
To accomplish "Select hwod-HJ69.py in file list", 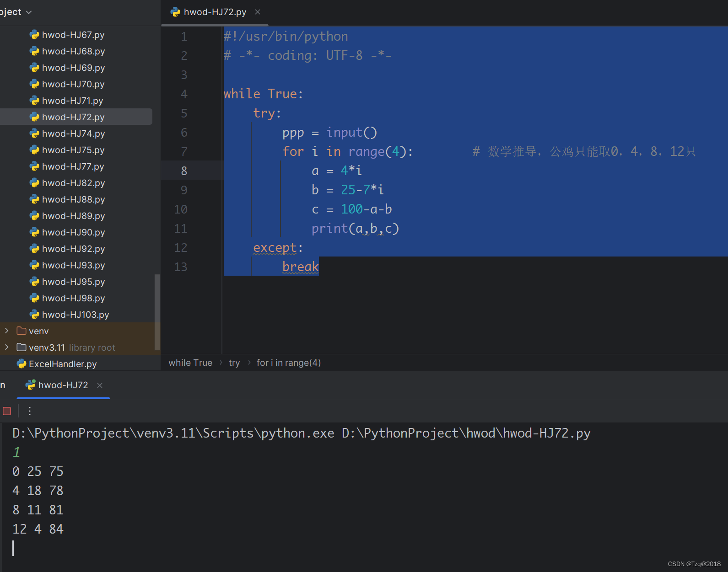I will (x=73, y=68).
